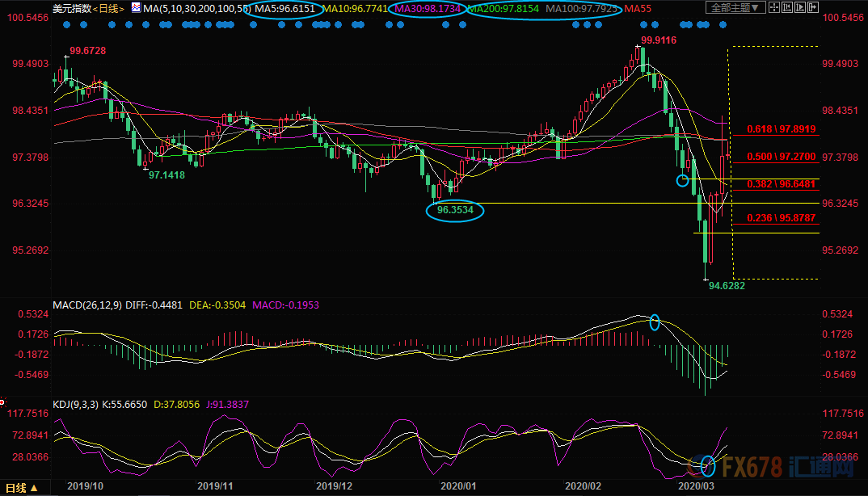This screenshot has width=868, height=496.
Task: Click the blue circle on MACD crossover
Action: (655, 322)
